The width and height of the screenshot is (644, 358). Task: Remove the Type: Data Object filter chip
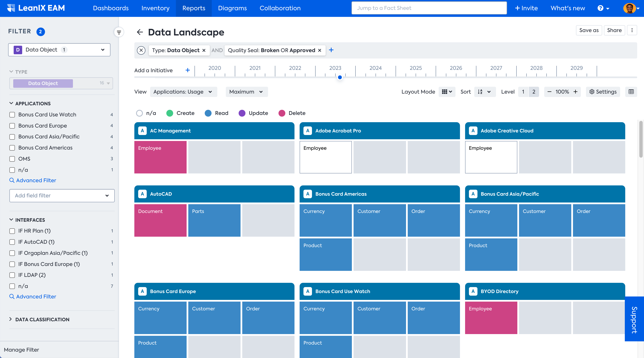pyautogui.click(x=204, y=50)
